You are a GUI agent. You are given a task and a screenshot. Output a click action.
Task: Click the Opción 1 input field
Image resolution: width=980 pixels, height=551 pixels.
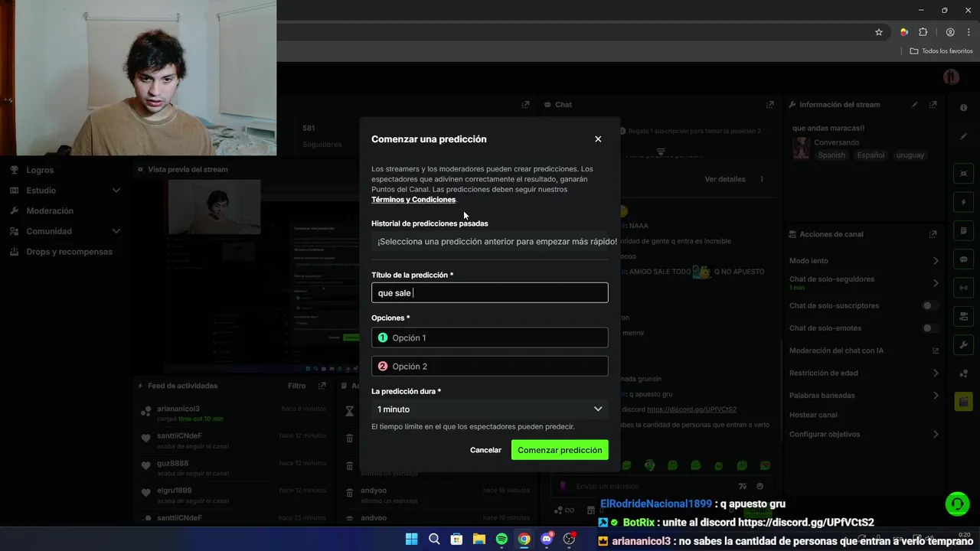[x=490, y=337]
